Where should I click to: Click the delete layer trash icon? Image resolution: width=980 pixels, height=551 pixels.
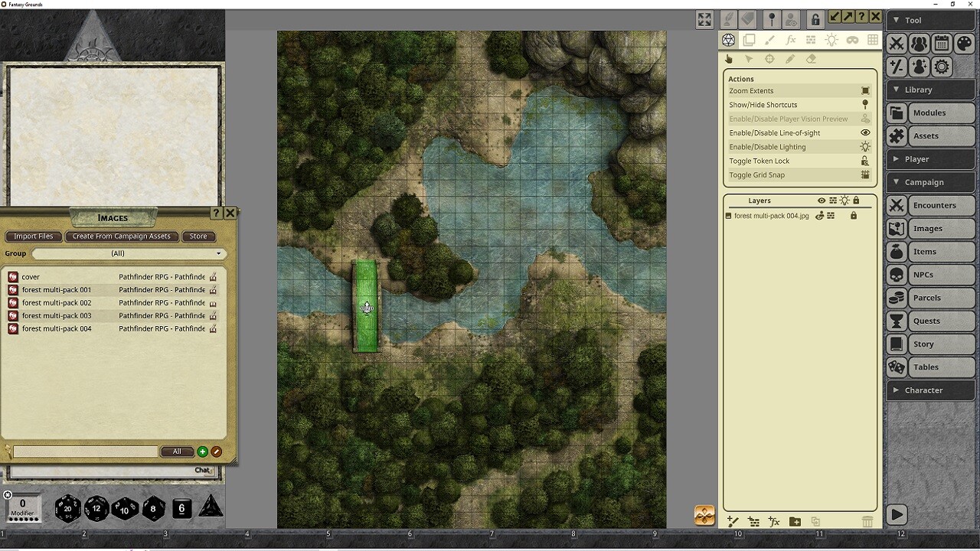[867, 521]
